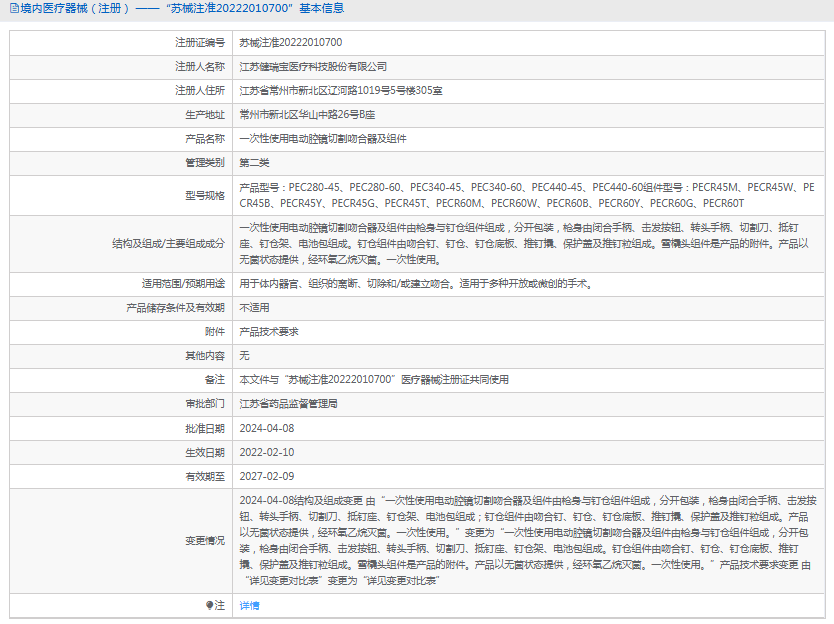Screen dimensions: 834x624
Task: Select the value 不适用
Action: tap(254, 307)
